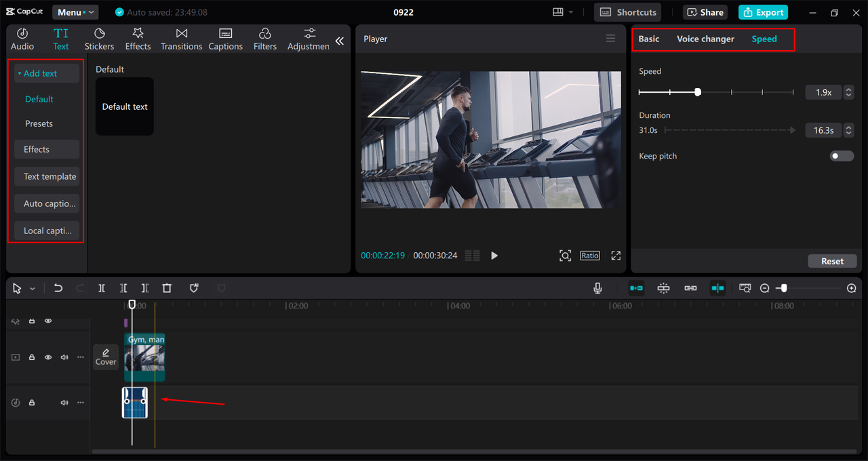Image resolution: width=868 pixels, height=461 pixels.
Task: Delete the selected clip
Action: pyautogui.click(x=167, y=288)
